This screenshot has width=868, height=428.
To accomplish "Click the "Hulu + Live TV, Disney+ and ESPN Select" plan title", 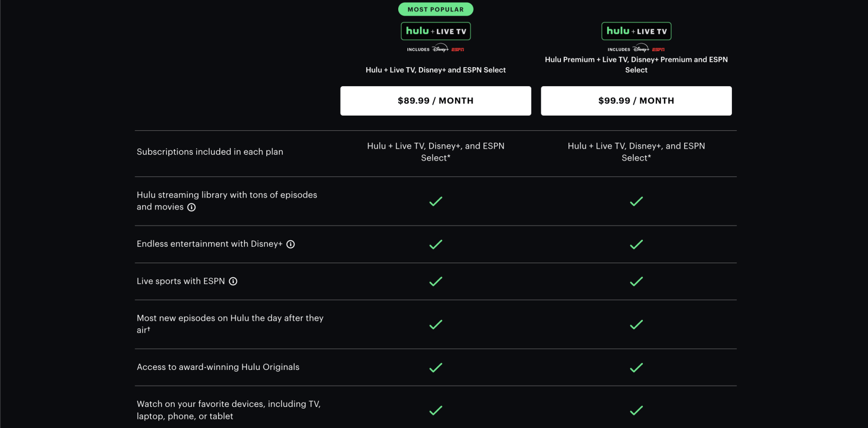I will [436, 70].
